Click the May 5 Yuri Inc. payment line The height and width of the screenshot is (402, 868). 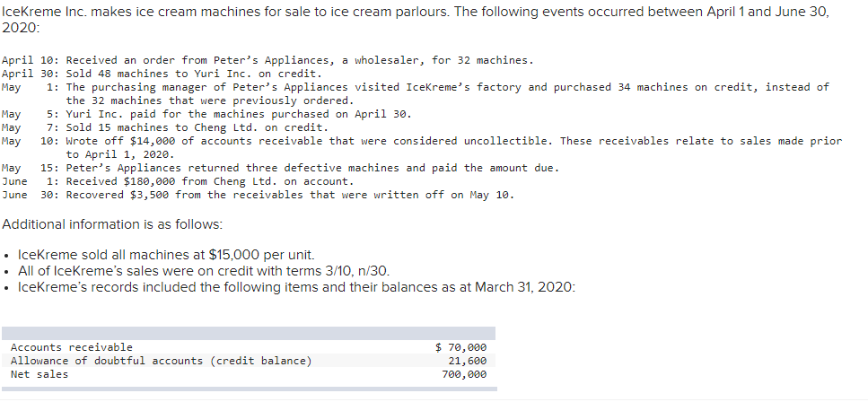(207, 114)
